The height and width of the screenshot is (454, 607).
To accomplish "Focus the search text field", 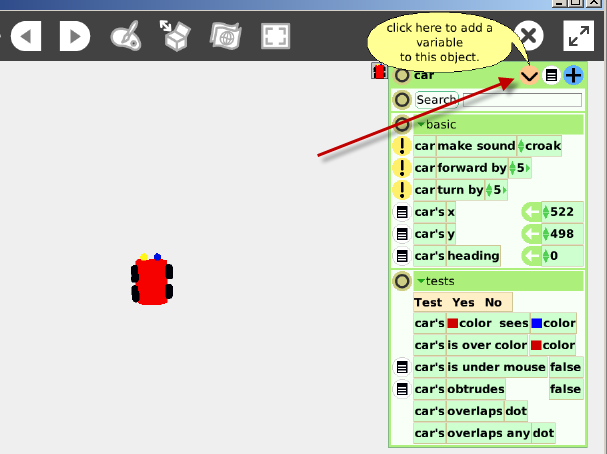I will point(522,100).
